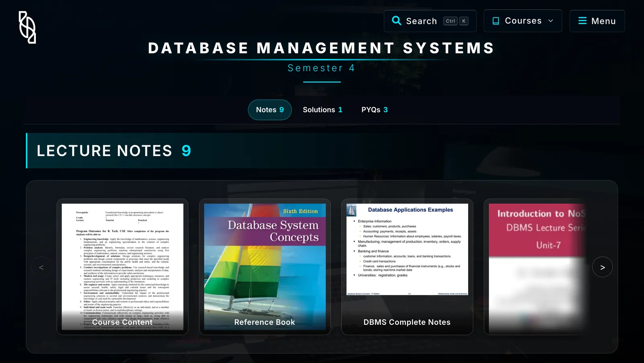The image size is (644, 363).
Task: Open the Introduction to NoSQL Unit-7 card
Action: point(537,267)
